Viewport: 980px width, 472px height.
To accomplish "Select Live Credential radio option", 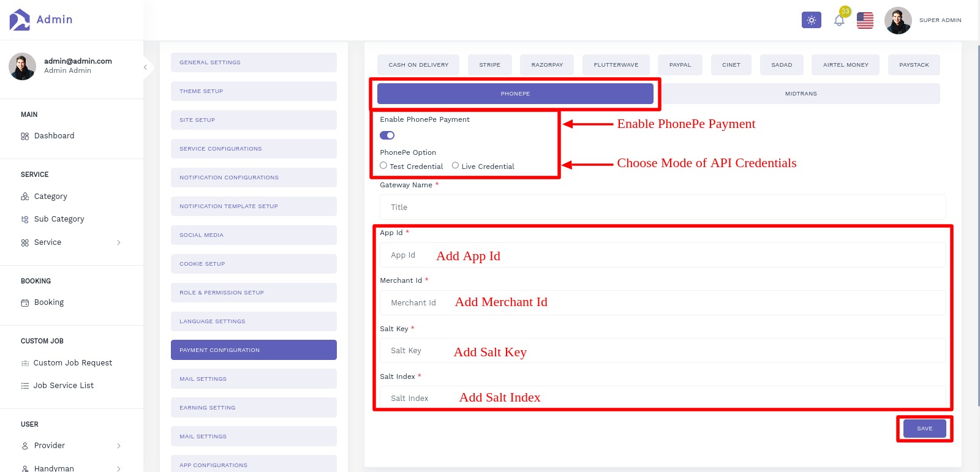I will click(455, 165).
